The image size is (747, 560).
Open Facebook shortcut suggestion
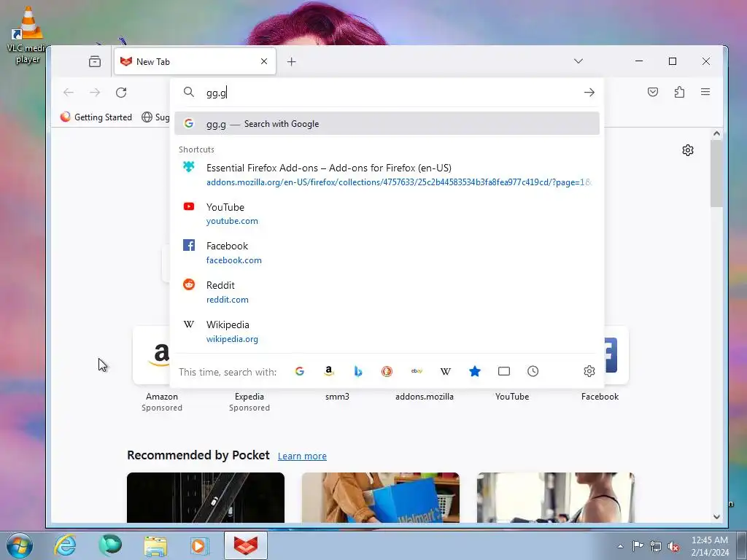387,253
